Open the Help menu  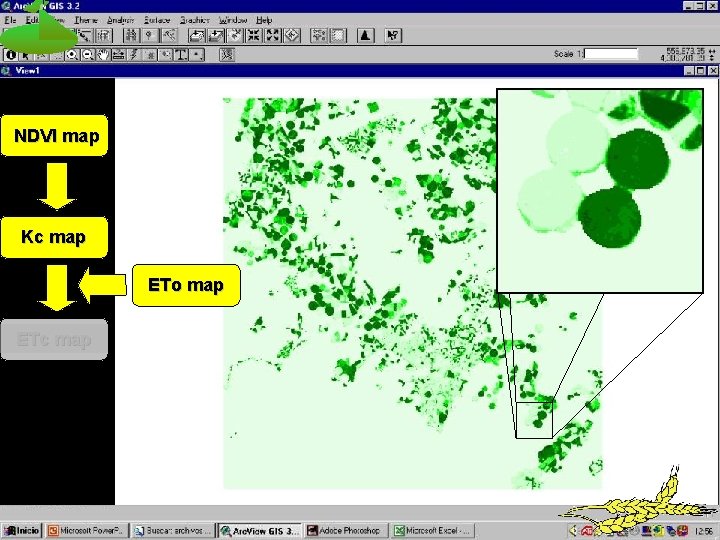tap(264, 20)
